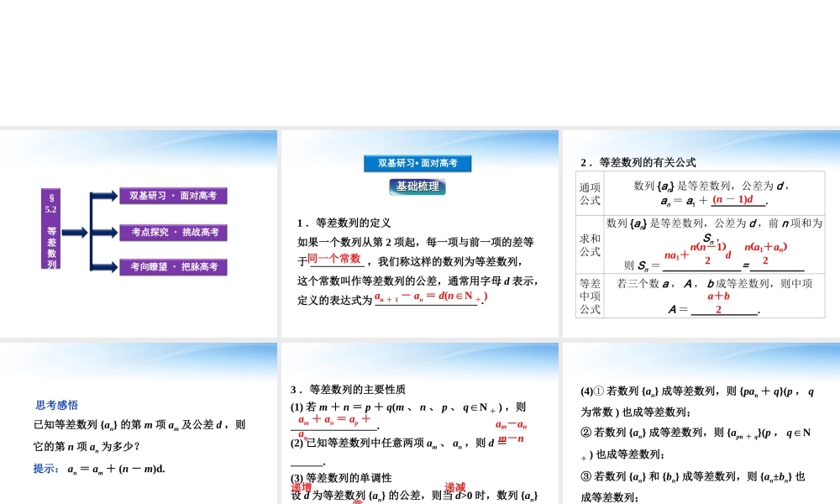The width and height of the screenshot is (840, 504).
Task: Click the purple 双基研习·面对高考 box
Action: tap(174, 196)
